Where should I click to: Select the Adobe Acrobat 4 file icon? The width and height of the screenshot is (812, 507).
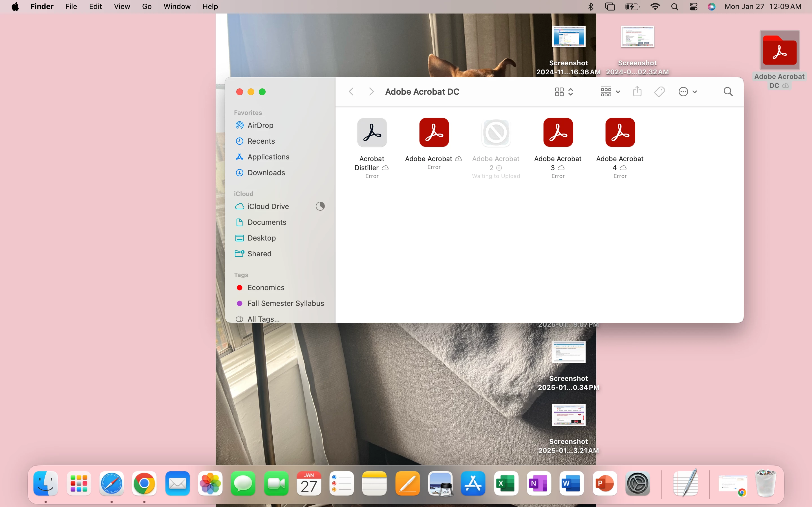point(620,132)
